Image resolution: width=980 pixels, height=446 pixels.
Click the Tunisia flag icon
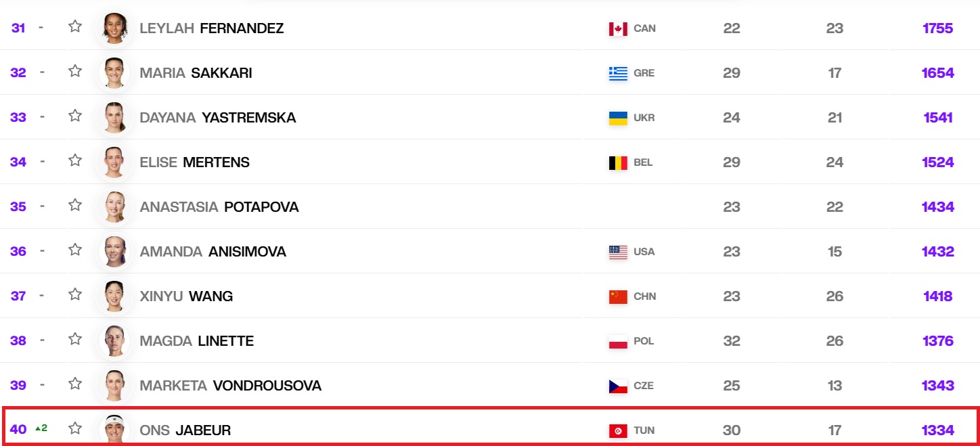click(x=618, y=430)
